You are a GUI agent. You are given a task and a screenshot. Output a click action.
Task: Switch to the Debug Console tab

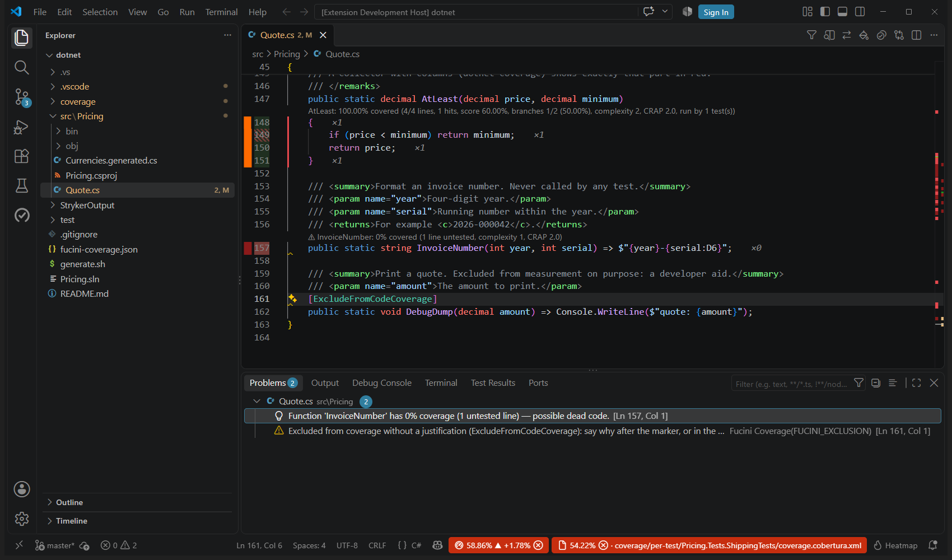click(382, 383)
